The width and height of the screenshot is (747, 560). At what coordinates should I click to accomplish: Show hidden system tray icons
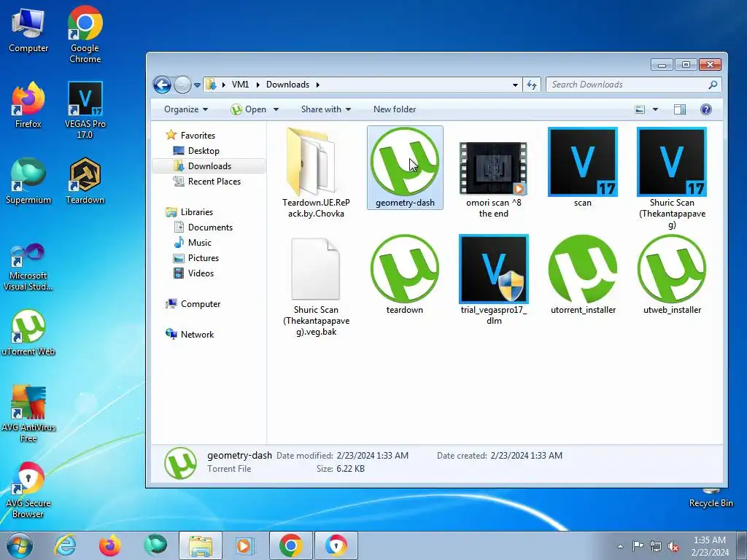click(x=620, y=546)
